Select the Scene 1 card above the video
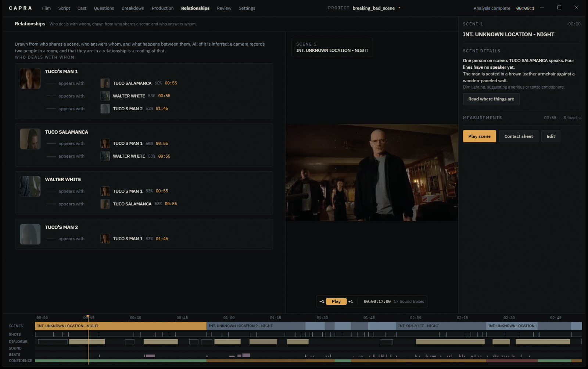Screen dimensions: 588x369 tap(332, 47)
